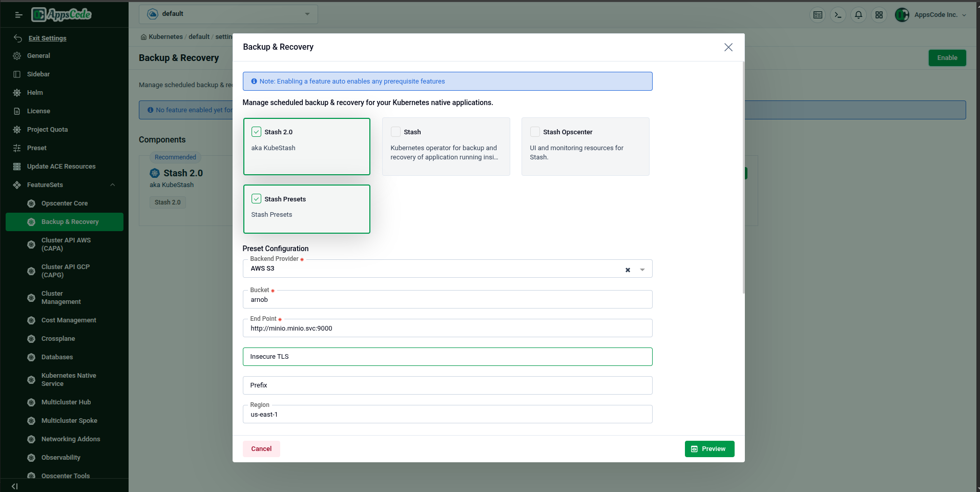The image size is (980, 492).
Task: Click the Preset sliders icon in sidebar
Action: (x=17, y=148)
